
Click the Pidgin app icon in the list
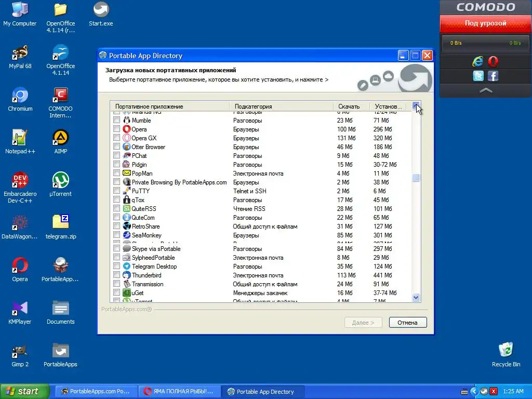(127, 164)
